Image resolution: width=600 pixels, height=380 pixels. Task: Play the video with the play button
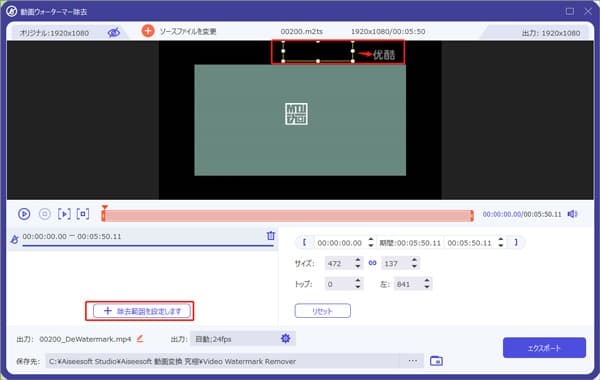24,214
